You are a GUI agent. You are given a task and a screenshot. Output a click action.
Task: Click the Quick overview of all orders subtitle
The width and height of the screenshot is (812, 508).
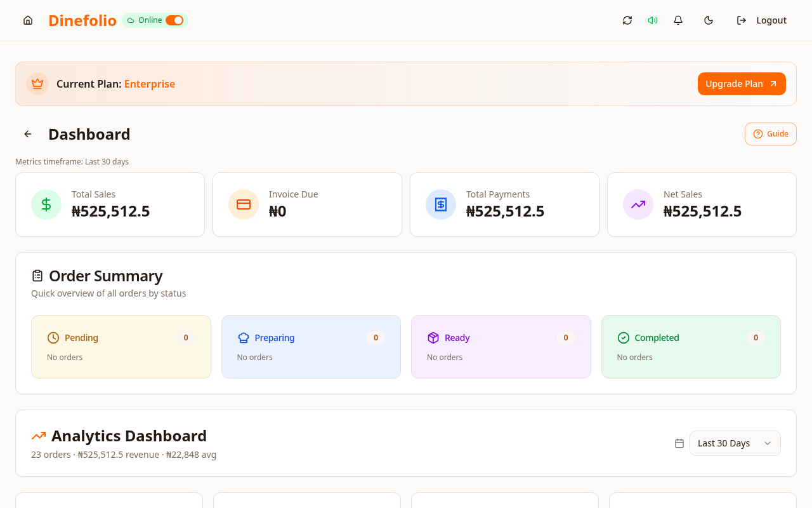click(x=108, y=293)
